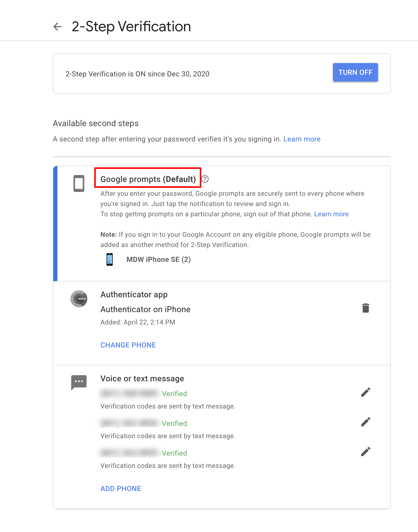Open the CHANGE PHONE option
418x532 pixels.
tap(128, 345)
